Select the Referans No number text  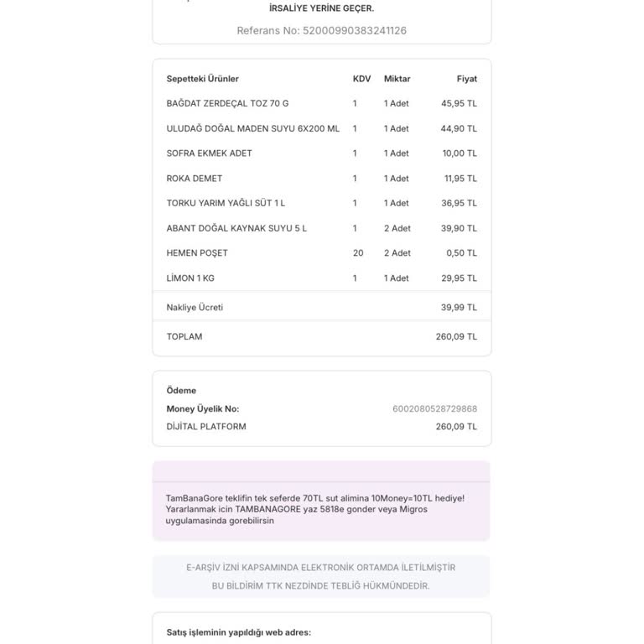355,31
